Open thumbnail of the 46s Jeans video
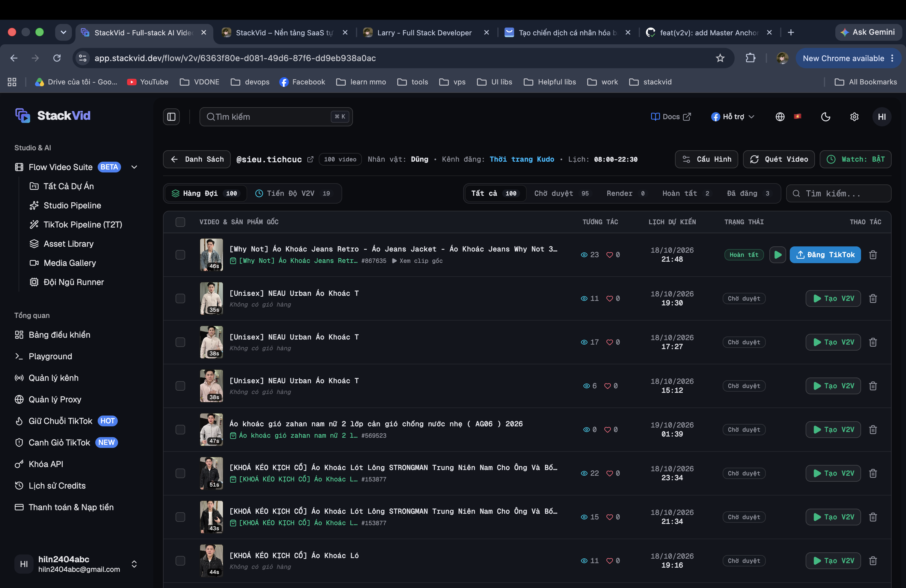Viewport: 906px width, 588px height. coord(211,255)
